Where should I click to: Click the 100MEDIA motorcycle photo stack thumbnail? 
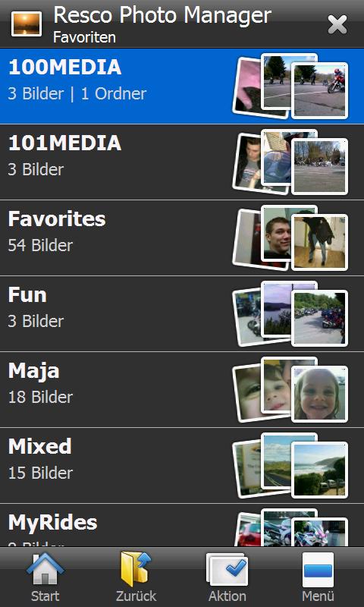pos(290,86)
